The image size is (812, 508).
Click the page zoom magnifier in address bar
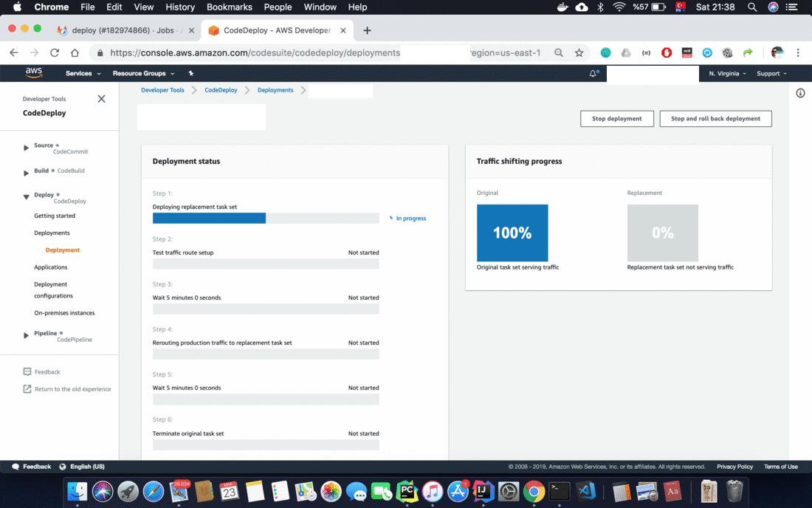point(559,53)
